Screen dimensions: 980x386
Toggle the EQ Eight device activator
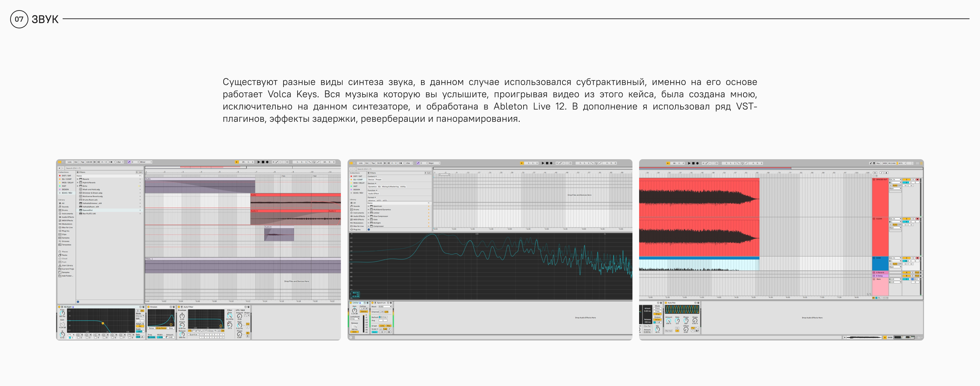[x=59, y=307]
